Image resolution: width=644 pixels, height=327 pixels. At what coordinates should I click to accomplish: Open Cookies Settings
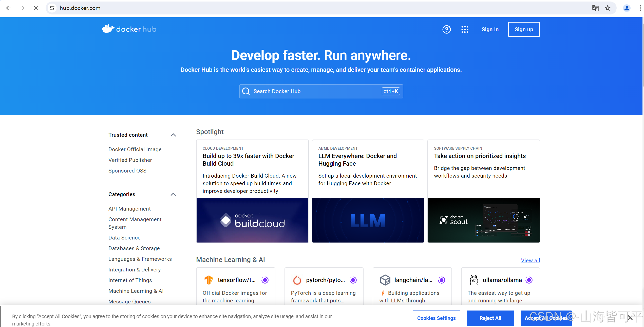436,318
